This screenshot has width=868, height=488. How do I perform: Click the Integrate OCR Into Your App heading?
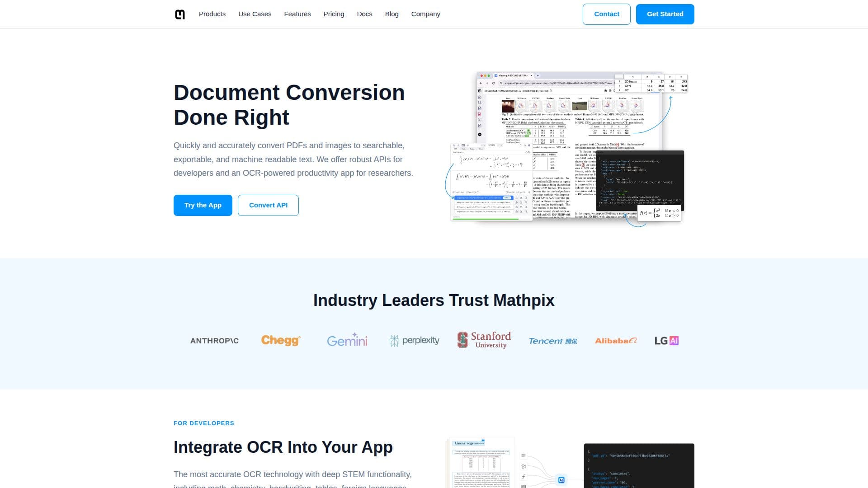coord(283,447)
